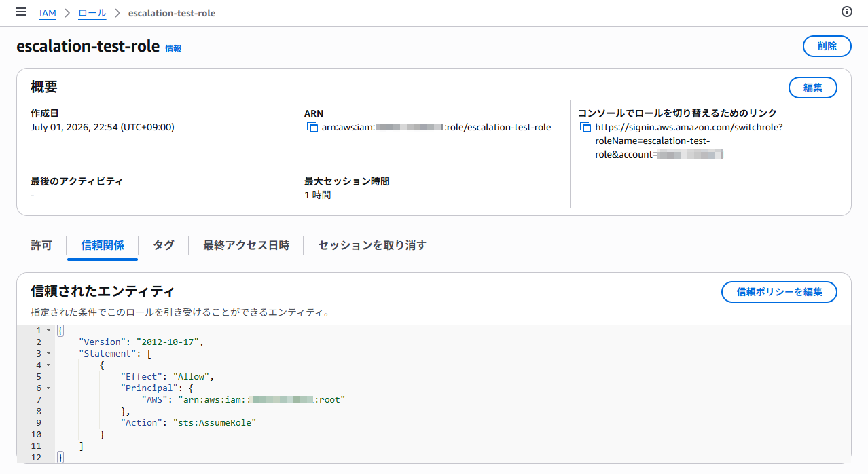Open the 最終アクセス日時 tab

click(246, 245)
